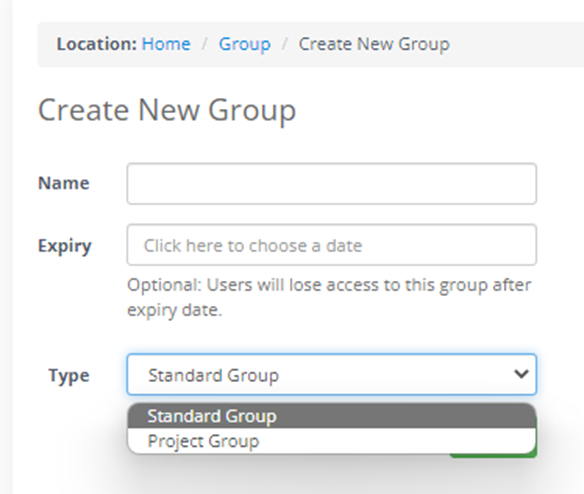584x494 pixels.
Task: Click the Name field label
Action: [64, 183]
